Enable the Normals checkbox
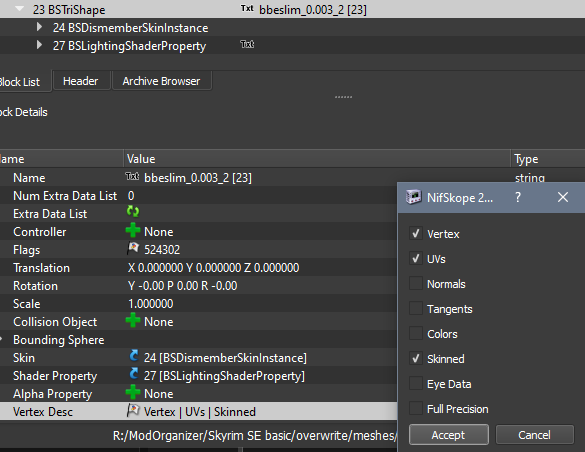The height and width of the screenshot is (452, 585). 416,283
